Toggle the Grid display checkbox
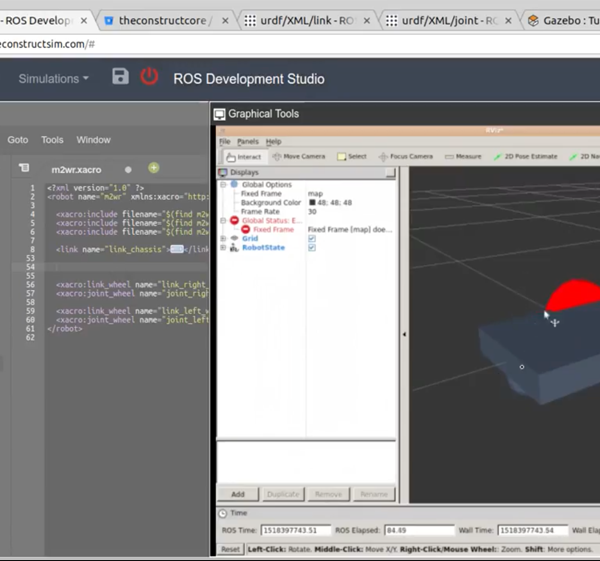The image size is (600, 561). 312,239
